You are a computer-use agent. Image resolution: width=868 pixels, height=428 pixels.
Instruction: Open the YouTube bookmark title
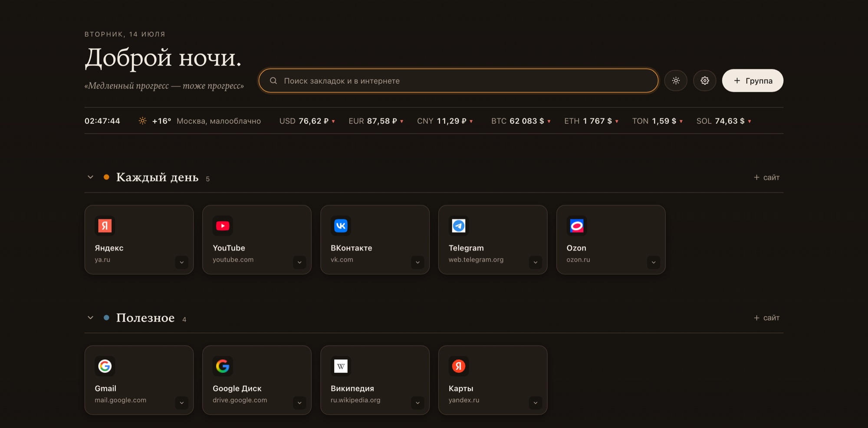click(229, 248)
